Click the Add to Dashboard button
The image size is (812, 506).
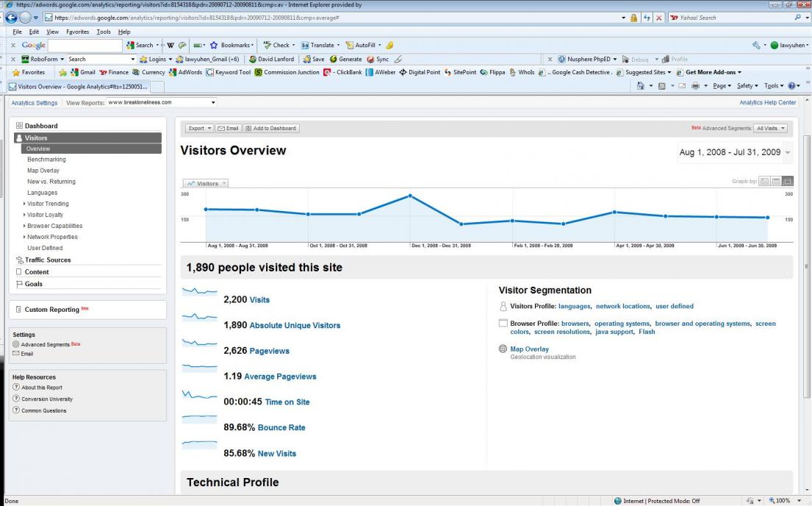(271, 129)
